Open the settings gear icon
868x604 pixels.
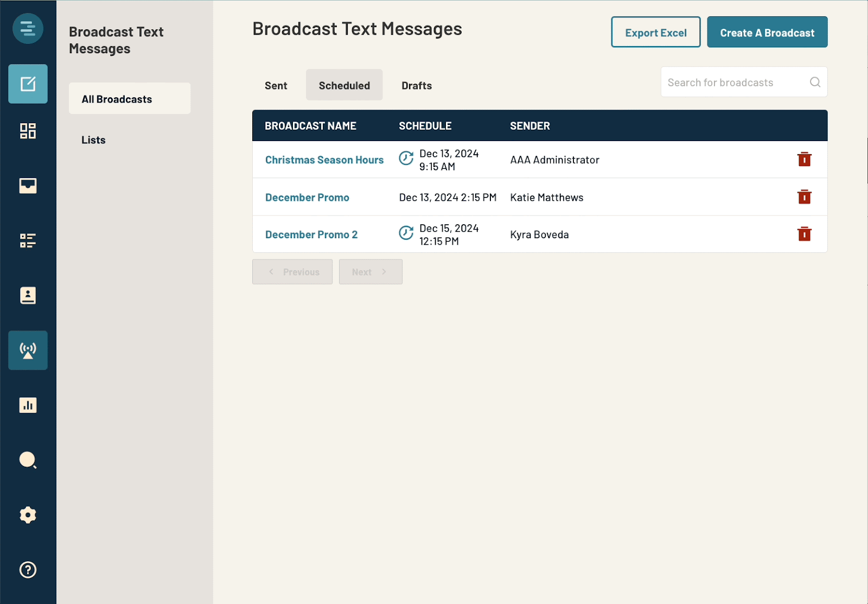[x=28, y=514]
